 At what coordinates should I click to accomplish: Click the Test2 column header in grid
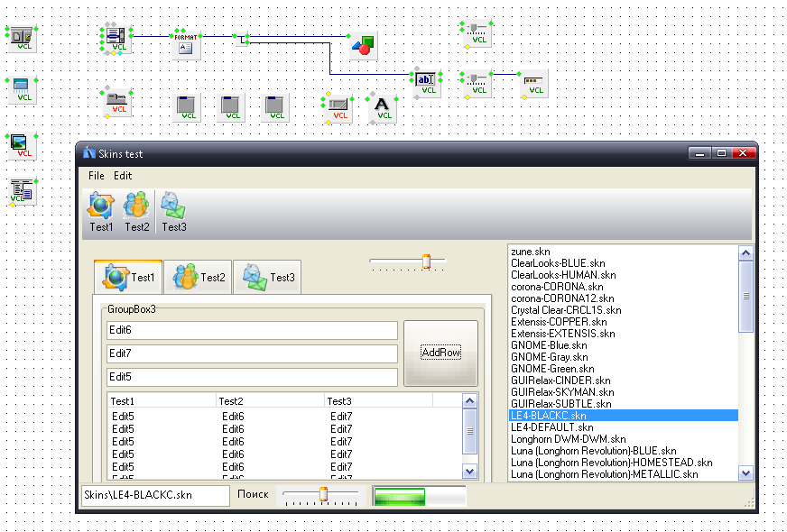tap(269, 400)
